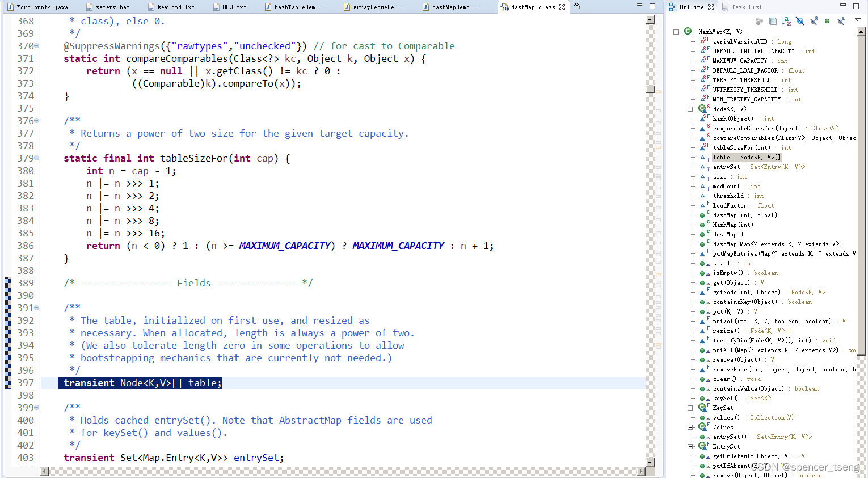The height and width of the screenshot is (478, 868).
Task: Sort Outline members alphabetically
Action: pyautogui.click(x=786, y=21)
